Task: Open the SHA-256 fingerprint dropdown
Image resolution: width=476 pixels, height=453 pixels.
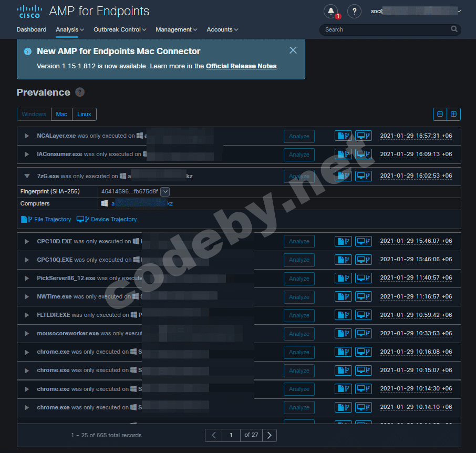Action: [165, 192]
